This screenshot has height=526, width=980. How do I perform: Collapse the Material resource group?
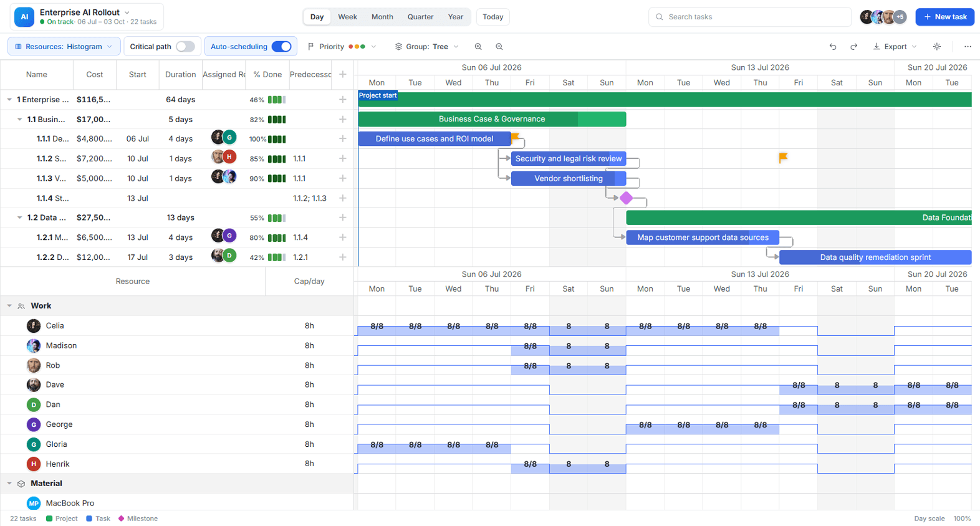(x=9, y=484)
